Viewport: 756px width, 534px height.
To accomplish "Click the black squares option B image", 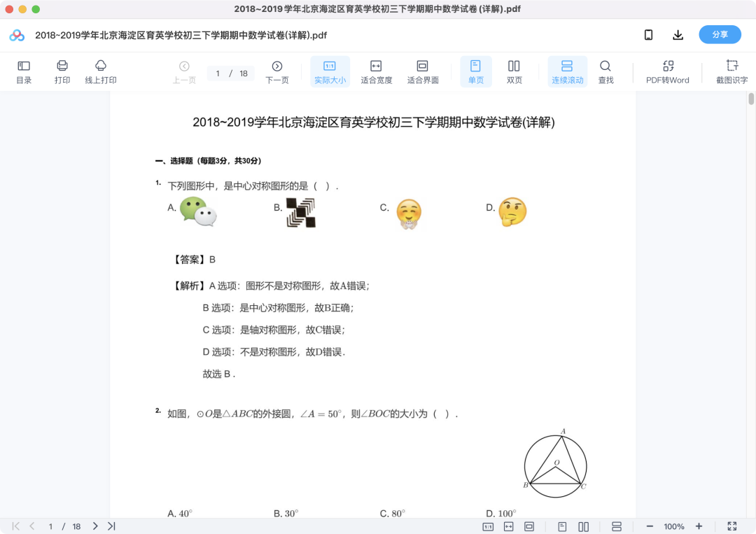I will (301, 213).
